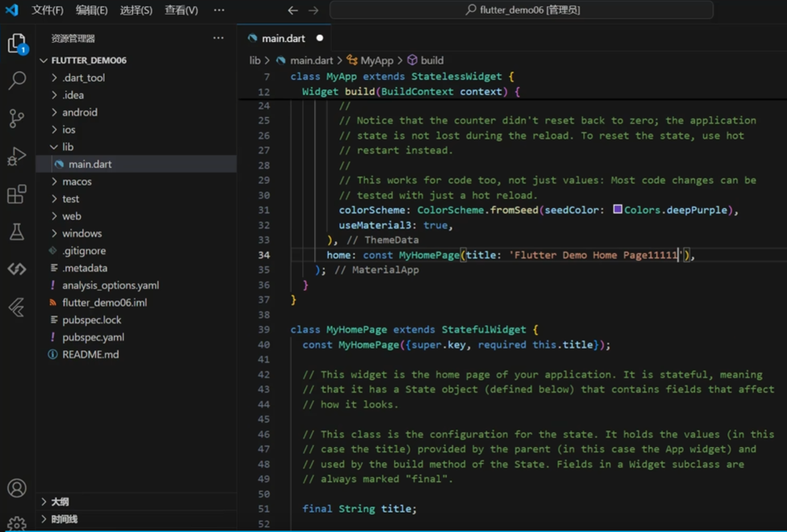Expand the 时间线 timeline section
The height and width of the screenshot is (532, 787).
(x=64, y=519)
